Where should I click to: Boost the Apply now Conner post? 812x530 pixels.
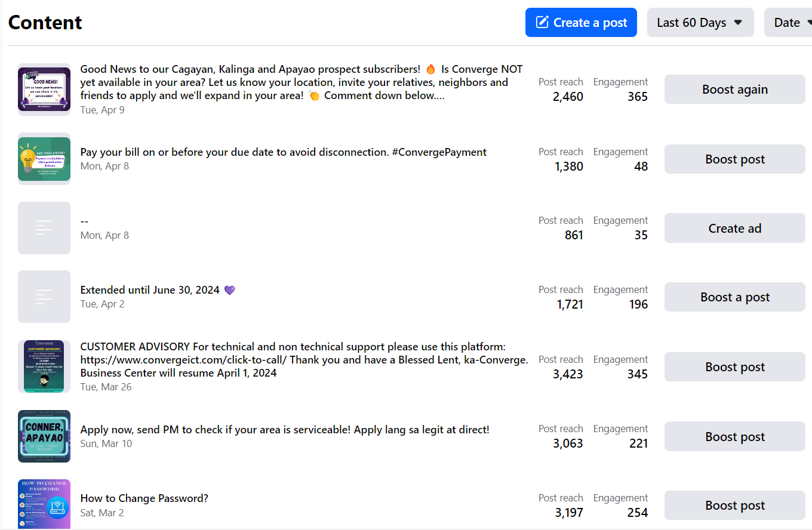[x=734, y=437]
